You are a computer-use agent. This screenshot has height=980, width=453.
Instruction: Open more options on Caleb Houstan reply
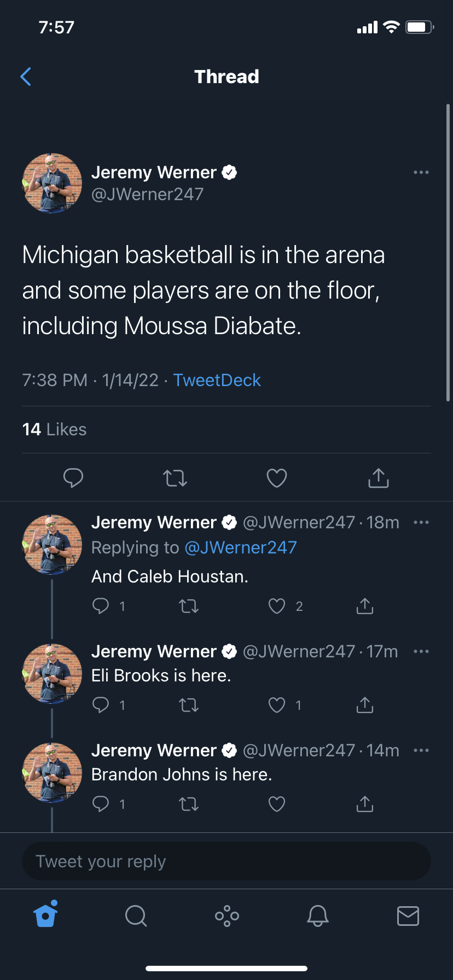[421, 522]
